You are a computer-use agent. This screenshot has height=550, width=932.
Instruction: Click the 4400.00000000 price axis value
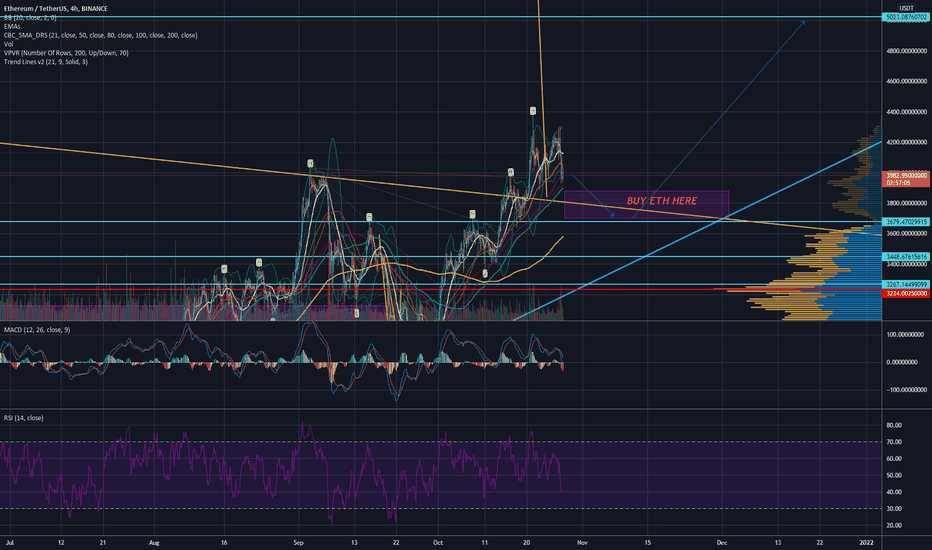tap(906, 112)
